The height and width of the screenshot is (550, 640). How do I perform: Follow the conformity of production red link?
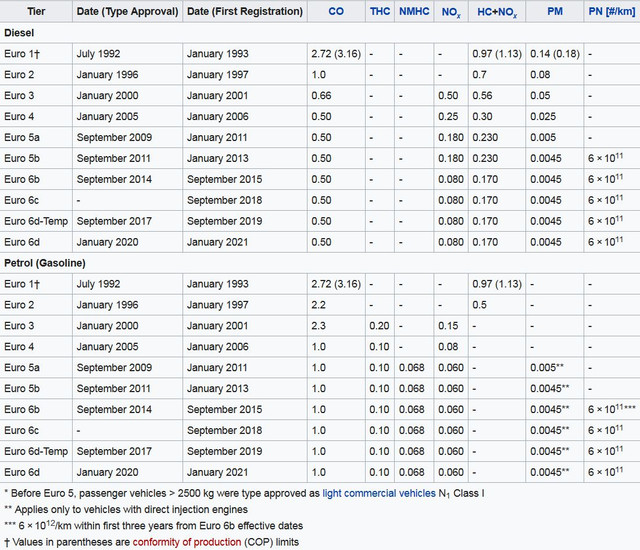187,542
